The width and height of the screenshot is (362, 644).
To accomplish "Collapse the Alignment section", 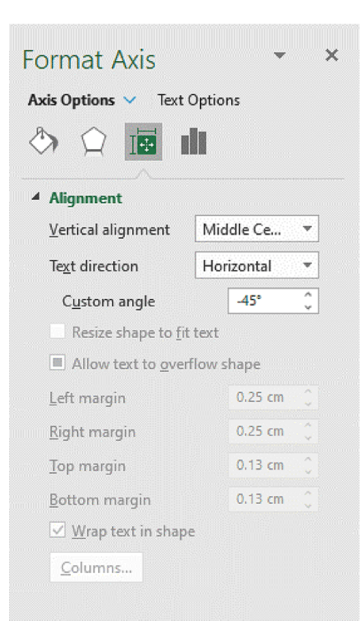I will (x=36, y=197).
